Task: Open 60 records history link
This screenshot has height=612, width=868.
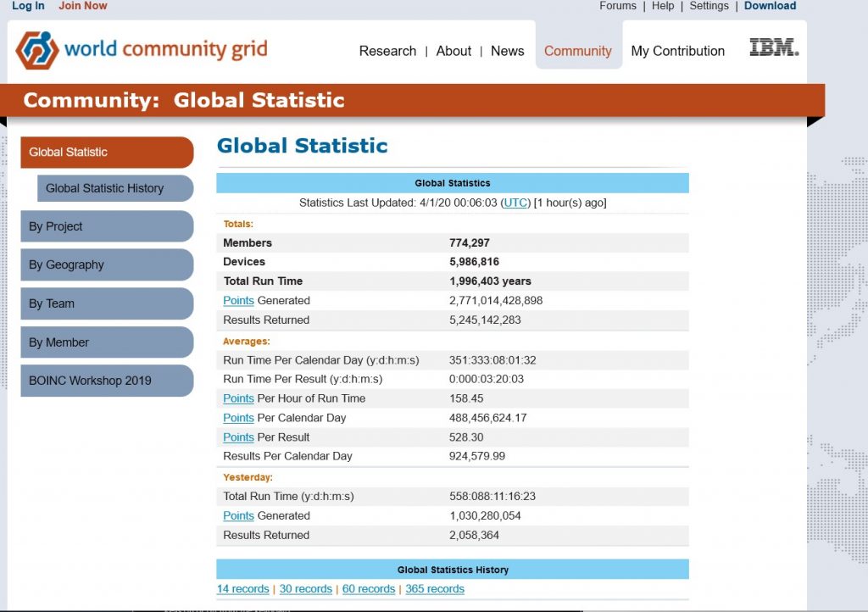Action: (369, 589)
